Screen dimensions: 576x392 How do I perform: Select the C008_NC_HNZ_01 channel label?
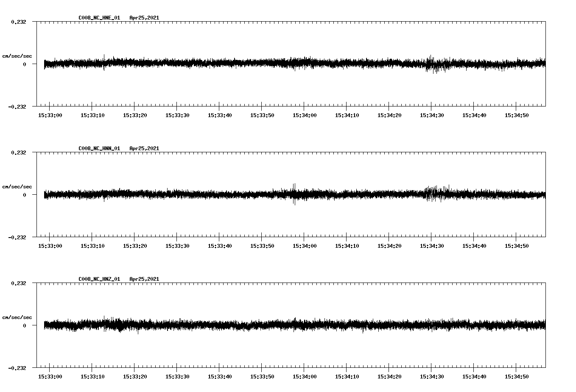98,279
